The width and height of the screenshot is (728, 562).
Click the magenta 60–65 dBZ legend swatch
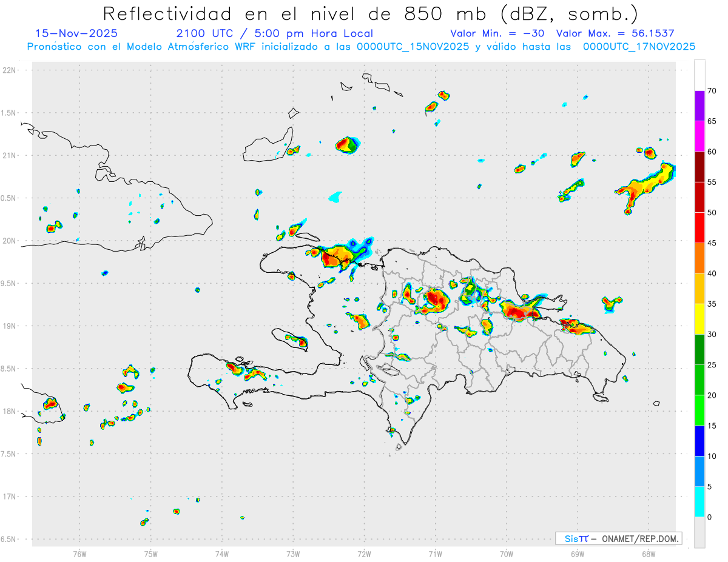click(699, 136)
